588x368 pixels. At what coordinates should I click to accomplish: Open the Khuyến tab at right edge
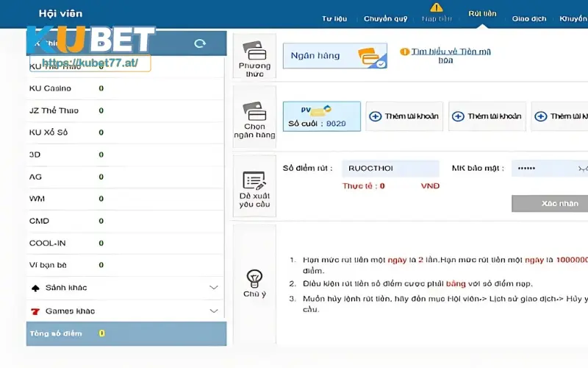[573, 18]
